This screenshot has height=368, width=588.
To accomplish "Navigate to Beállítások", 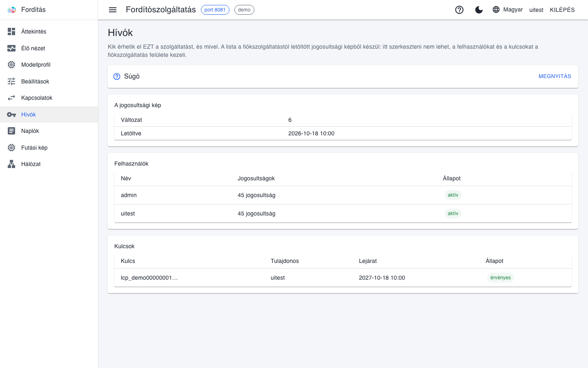I will click(49, 81).
